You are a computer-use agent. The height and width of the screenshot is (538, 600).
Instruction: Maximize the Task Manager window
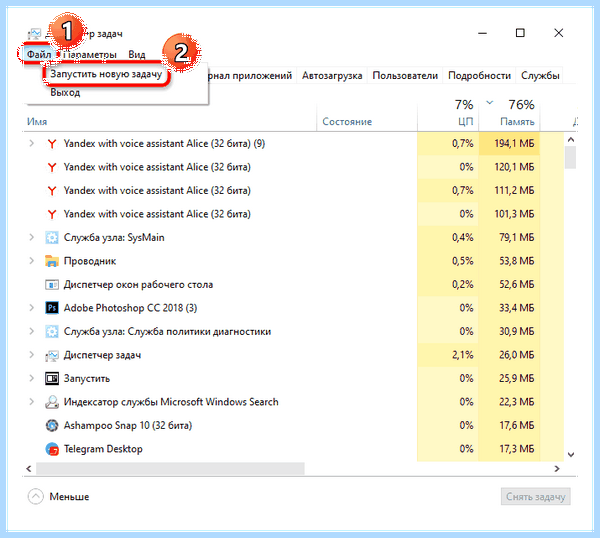[x=520, y=33]
